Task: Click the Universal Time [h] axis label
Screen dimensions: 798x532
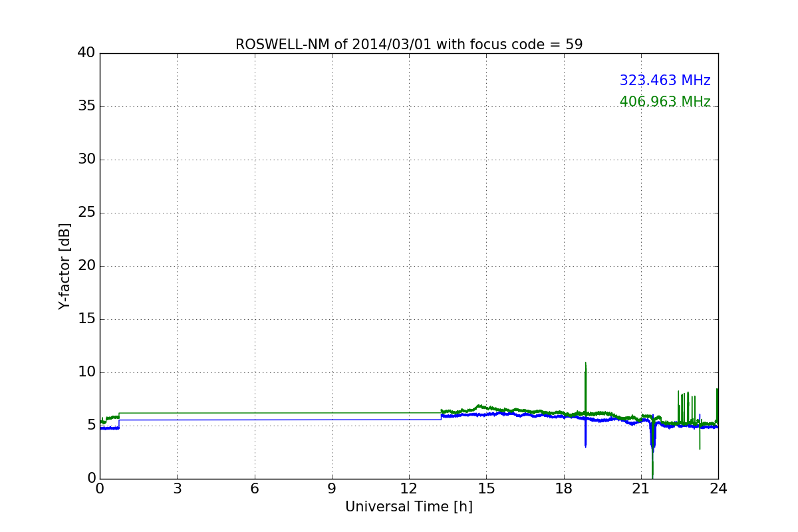Action: (409, 507)
